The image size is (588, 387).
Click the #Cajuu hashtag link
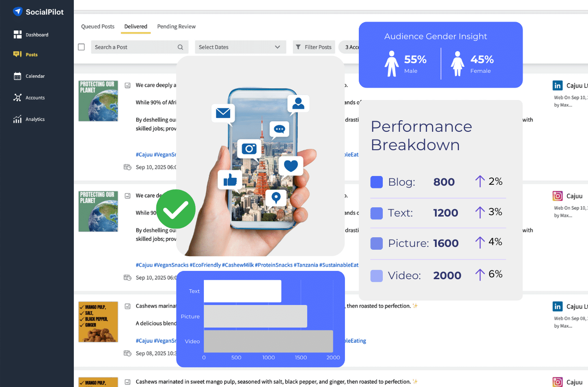[x=144, y=265]
